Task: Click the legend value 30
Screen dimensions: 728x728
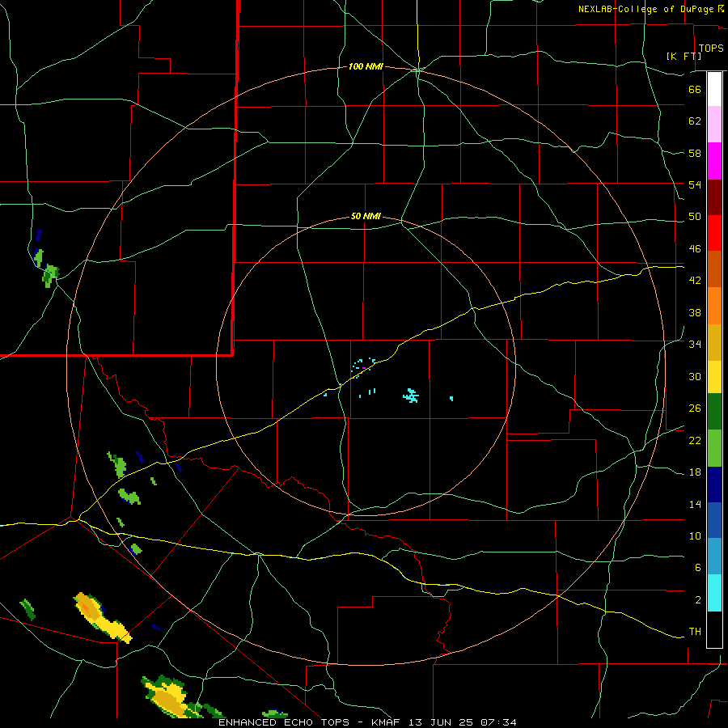Action: coord(695,376)
